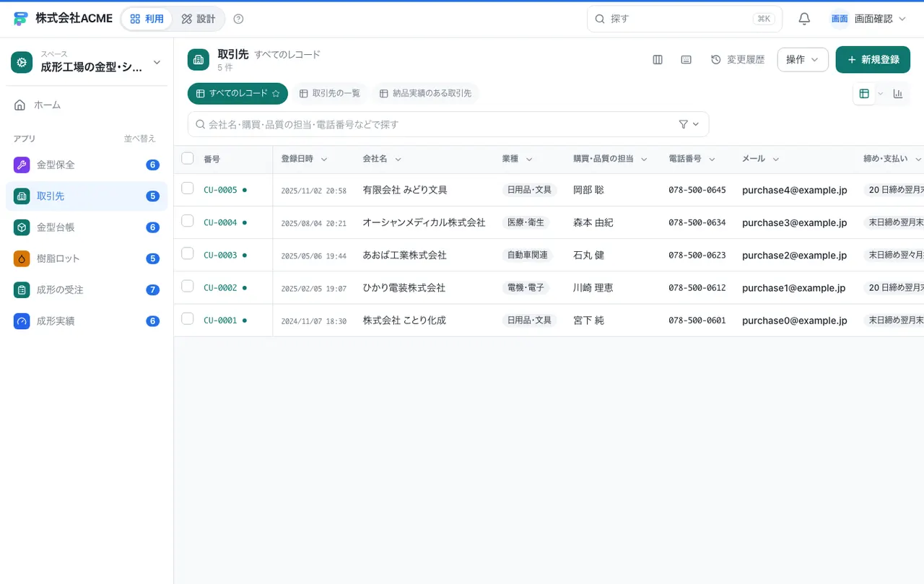Switch to chart view icon
Image resolution: width=924 pixels, height=584 pixels.
[x=898, y=94]
